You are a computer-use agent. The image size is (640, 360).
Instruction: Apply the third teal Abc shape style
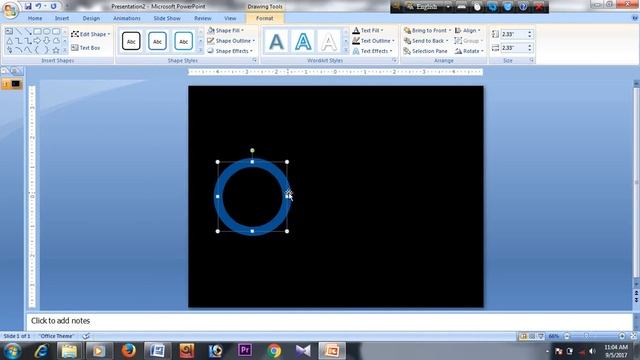(184, 41)
